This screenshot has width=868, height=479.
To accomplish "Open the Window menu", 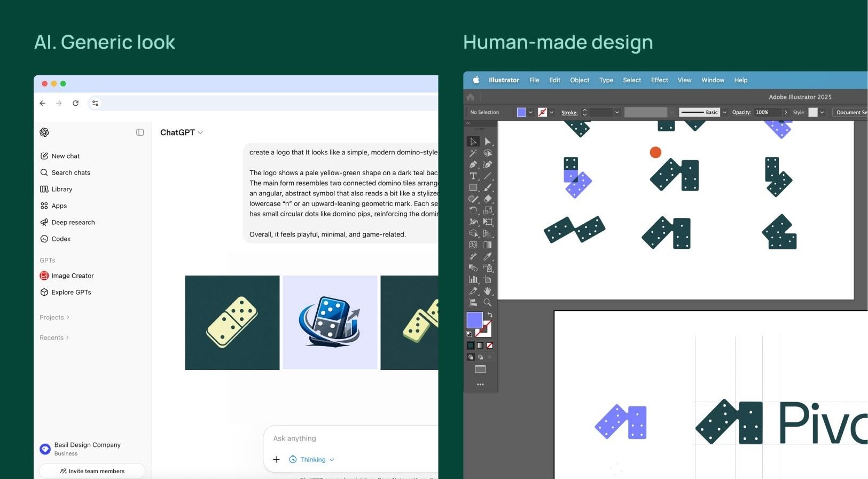I will tap(713, 80).
